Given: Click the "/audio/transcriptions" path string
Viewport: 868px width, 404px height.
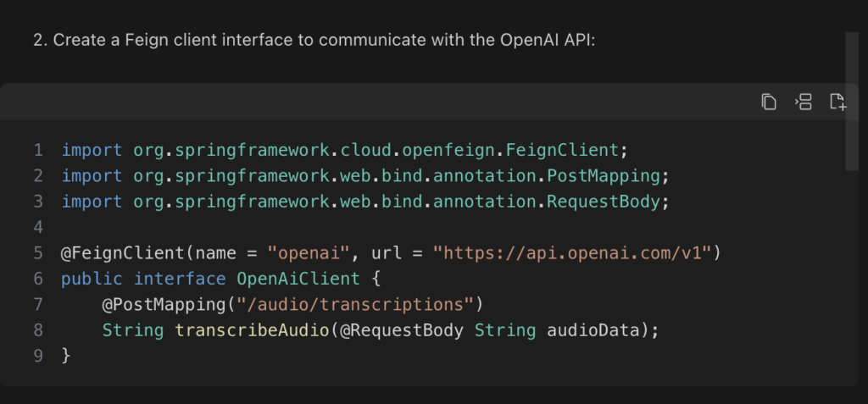Looking at the screenshot, I should (x=355, y=304).
